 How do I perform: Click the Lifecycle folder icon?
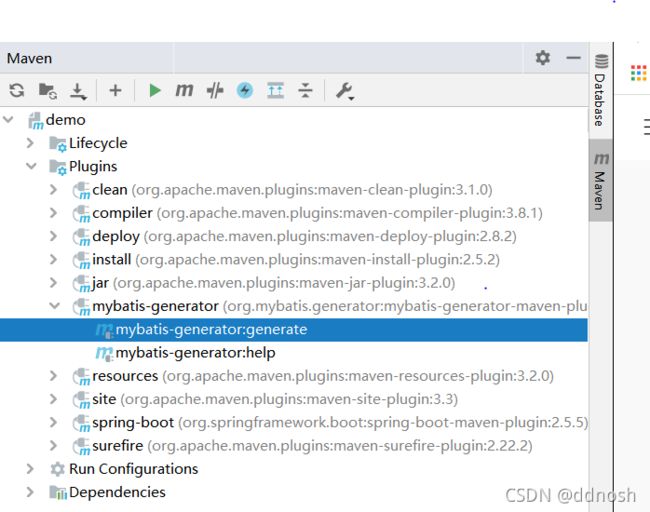(x=58, y=144)
